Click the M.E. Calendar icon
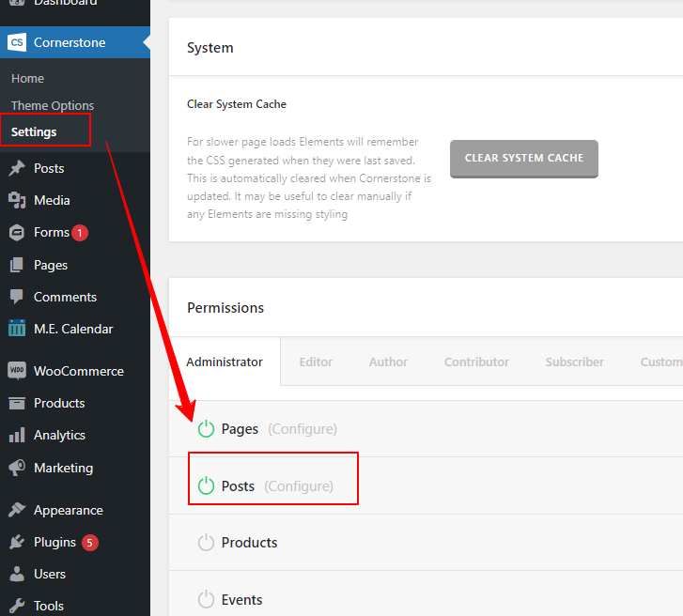Image resolution: width=683 pixels, height=616 pixels. (x=17, y=329)
